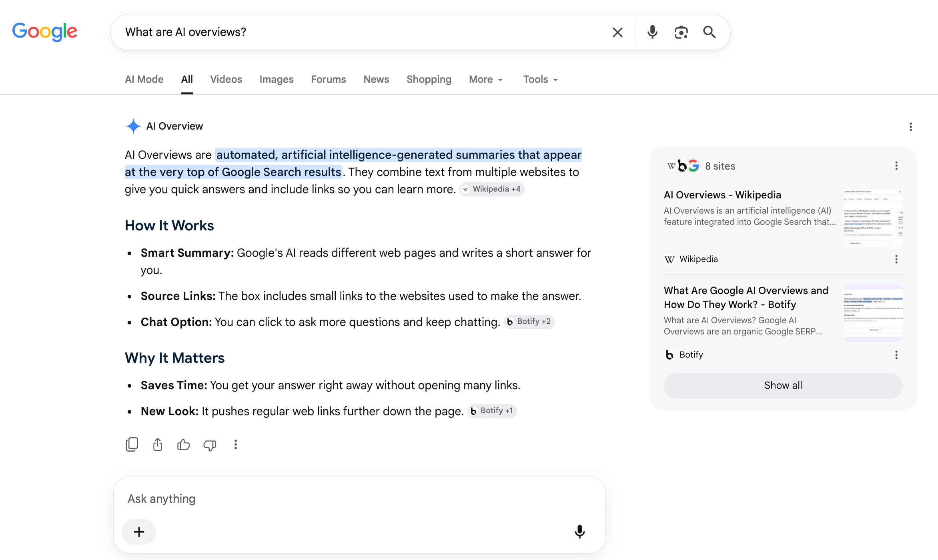
Task: Open options for the Botify source
Action: point(896,355)
